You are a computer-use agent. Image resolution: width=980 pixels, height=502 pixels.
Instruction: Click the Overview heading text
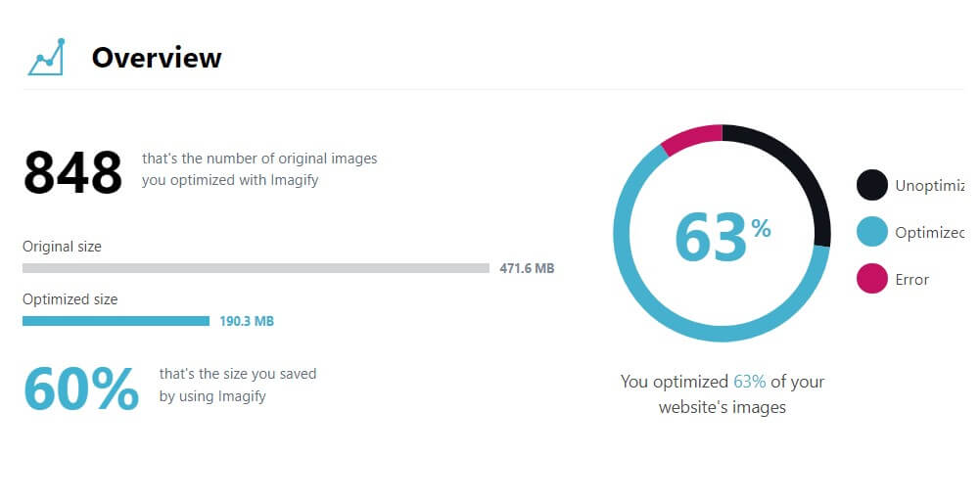[x=157, y=58]
